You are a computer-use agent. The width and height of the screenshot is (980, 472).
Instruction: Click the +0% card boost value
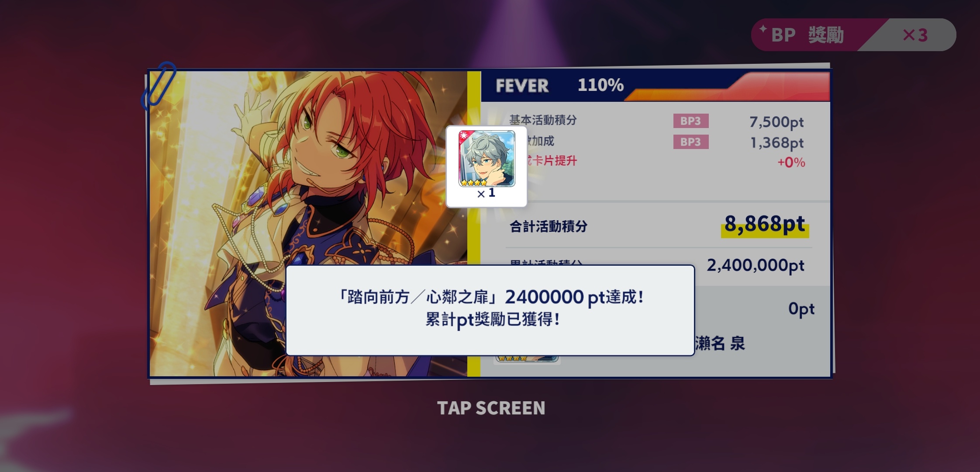(x=791, y=163)
